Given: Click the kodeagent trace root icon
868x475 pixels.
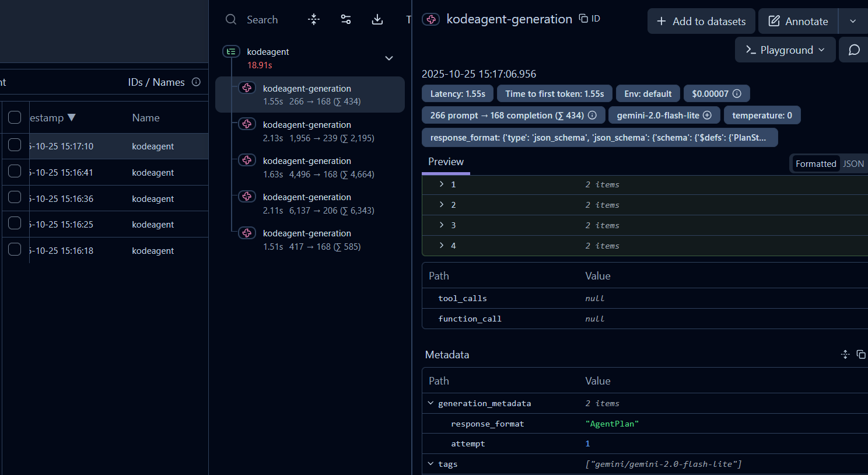Looking at the screenshot, I should click(x=231, y=52).
